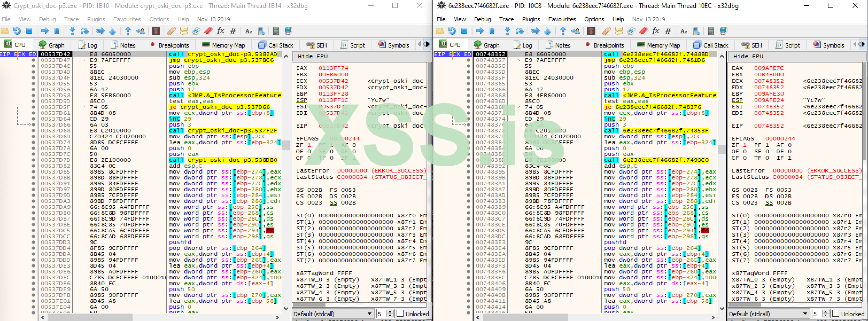Open Default (stdcall) dropdown in Crypt_oski_doc-p3 window

point(332,314)
